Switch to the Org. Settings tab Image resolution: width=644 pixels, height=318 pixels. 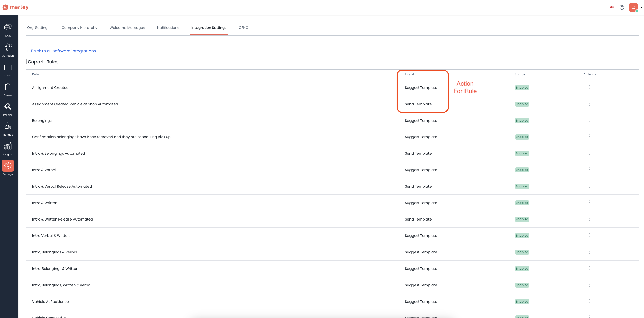click(38, 28)
